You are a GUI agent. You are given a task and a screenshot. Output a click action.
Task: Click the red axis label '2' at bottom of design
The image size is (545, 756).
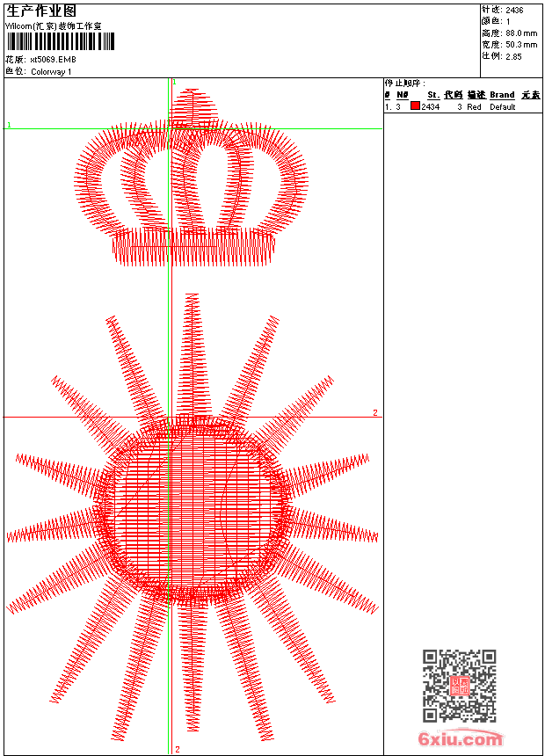178,749
